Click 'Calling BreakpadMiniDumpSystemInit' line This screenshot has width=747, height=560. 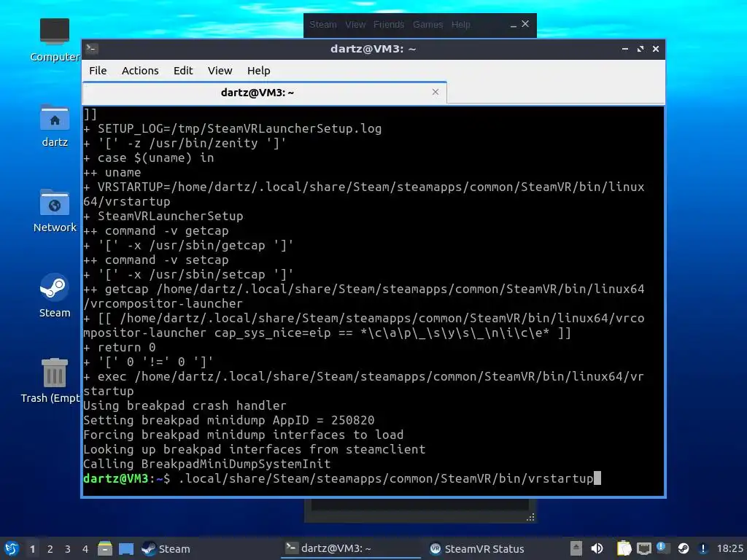206,464
